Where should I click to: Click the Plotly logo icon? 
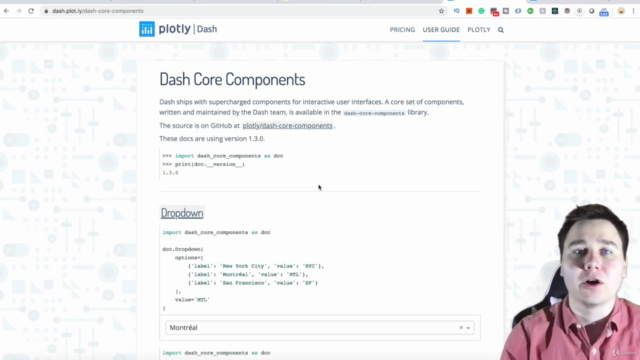click(x=147, y=29)
